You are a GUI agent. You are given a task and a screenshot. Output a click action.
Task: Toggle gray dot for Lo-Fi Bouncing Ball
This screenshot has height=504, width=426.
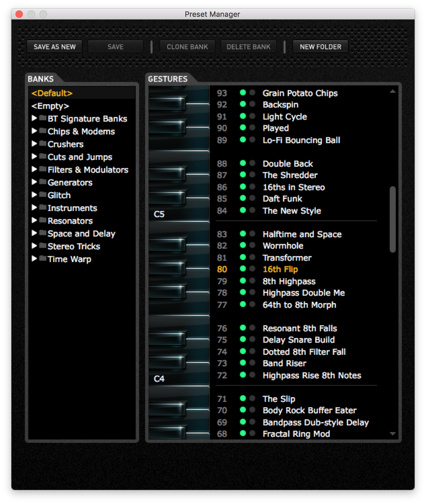pos(252,140)
